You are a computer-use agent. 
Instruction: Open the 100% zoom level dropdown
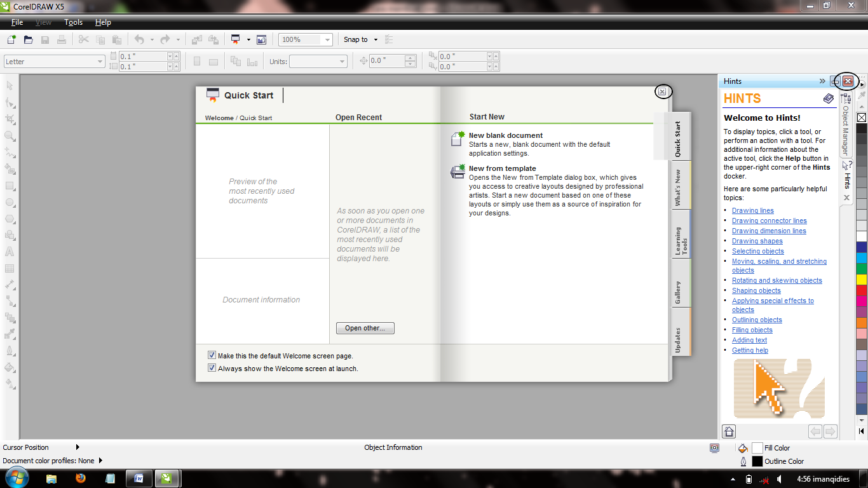(327, 39)
